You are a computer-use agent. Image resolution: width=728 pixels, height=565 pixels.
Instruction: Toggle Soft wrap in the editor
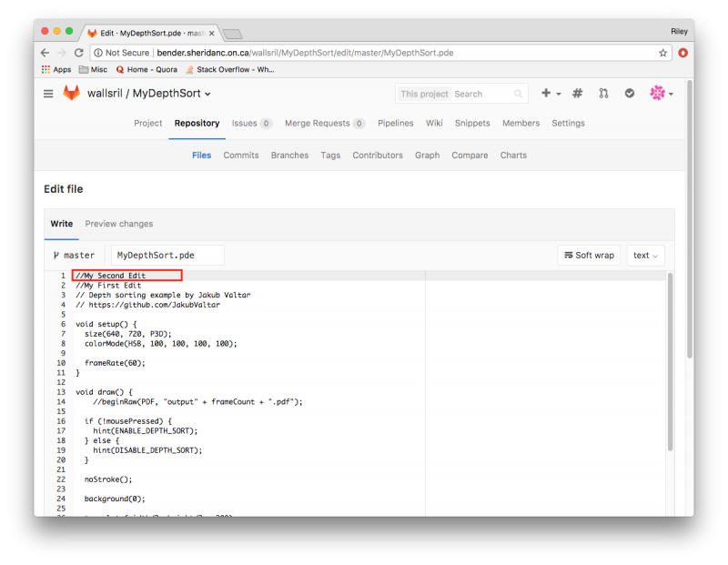click(x=589, y=256)
